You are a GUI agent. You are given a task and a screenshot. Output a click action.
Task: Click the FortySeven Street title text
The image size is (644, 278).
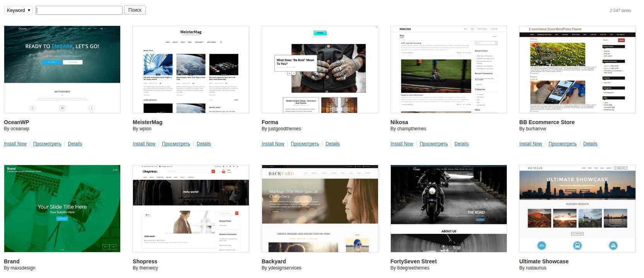coord(414,261)
